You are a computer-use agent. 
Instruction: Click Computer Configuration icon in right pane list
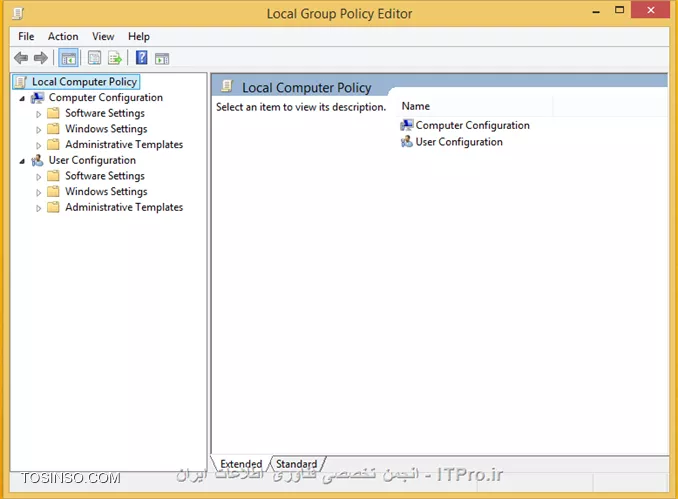tap(406, 125)
